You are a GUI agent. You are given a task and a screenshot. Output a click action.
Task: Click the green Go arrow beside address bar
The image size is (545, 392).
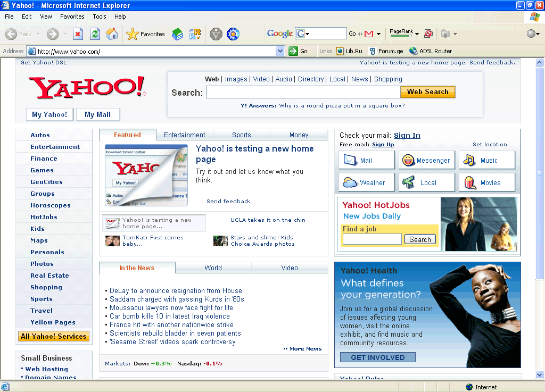tap(293, 51)
